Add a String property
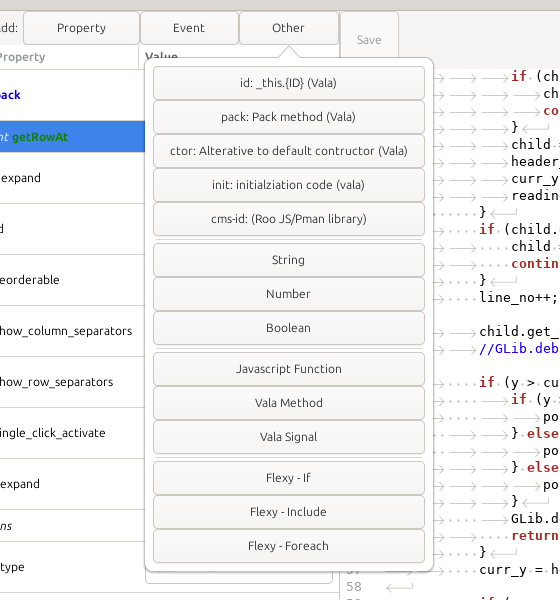560x600 pixels. (289, 260)
